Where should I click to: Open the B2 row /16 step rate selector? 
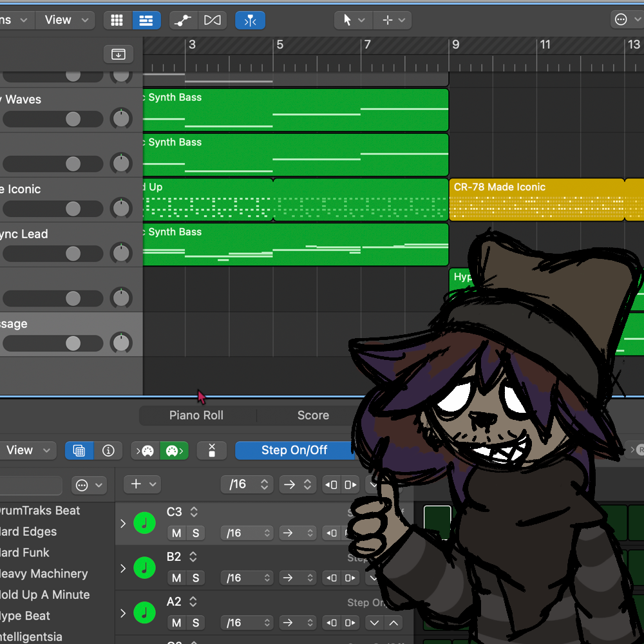click(248, 578)
